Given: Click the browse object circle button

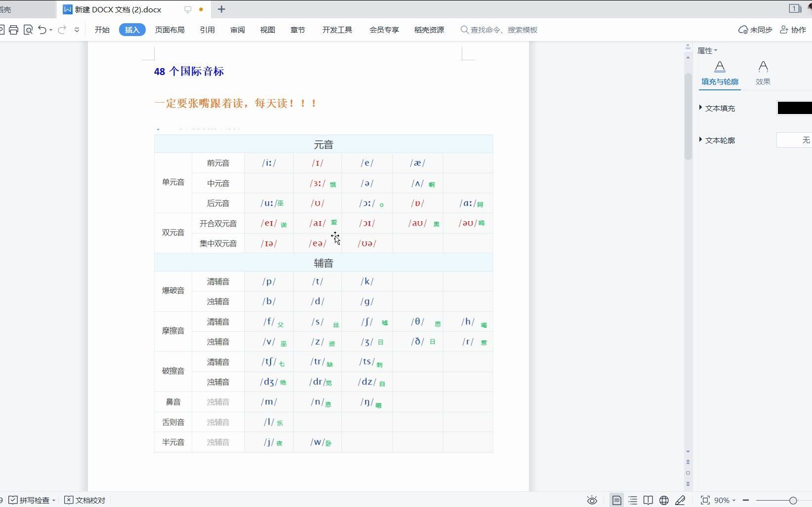Looking at the screenshot, I should 688,473.
